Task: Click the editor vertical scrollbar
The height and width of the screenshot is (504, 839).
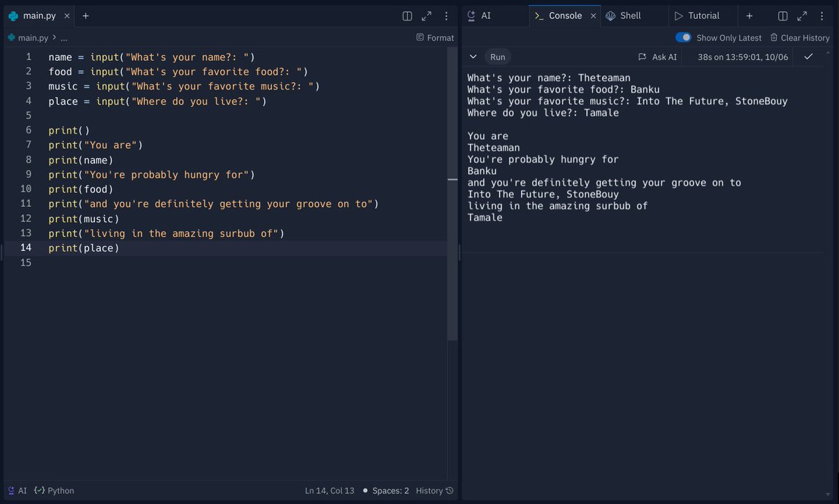Action: pos(452,194)
